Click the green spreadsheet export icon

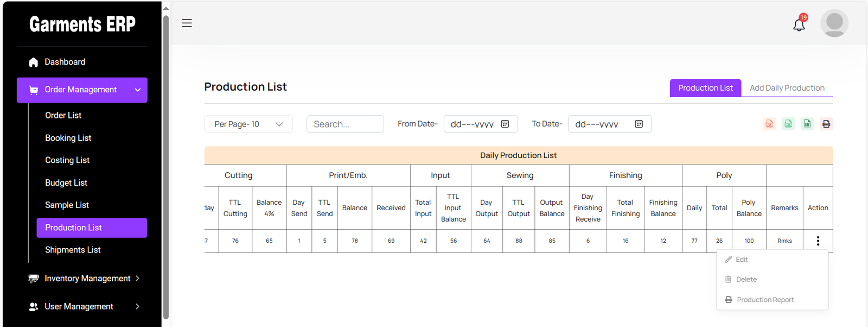807,124
